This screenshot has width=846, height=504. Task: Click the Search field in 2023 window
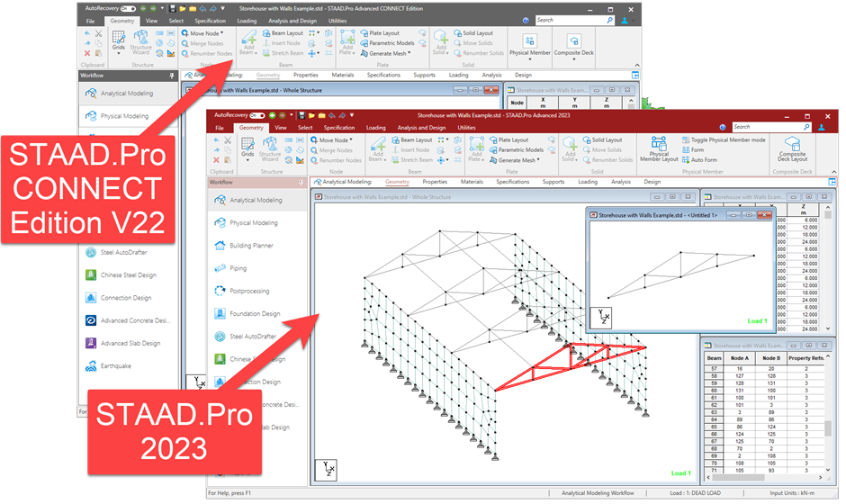point(772,127)
